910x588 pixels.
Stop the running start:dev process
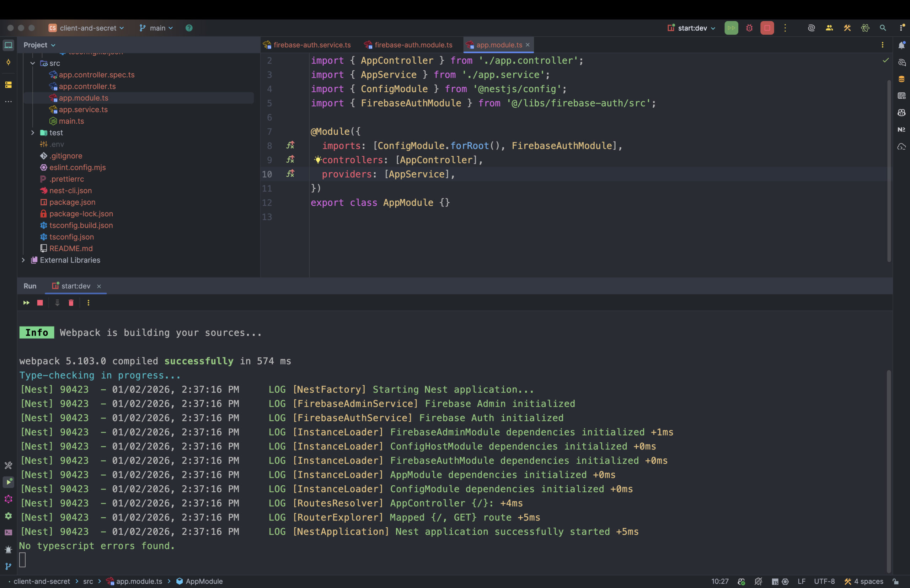tap(767, 28)
